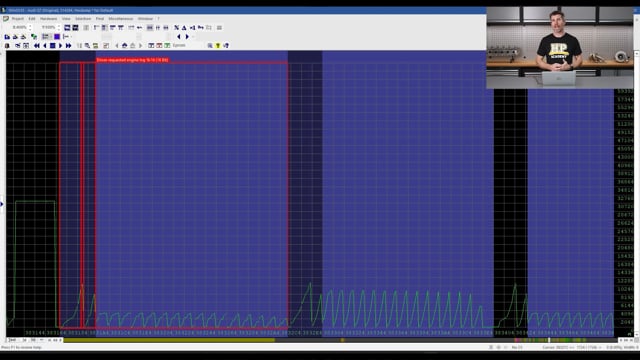Open the Miscellaneous menu
Image resolution: width=640 pixels, height=360 pixels.
(121, 19)
